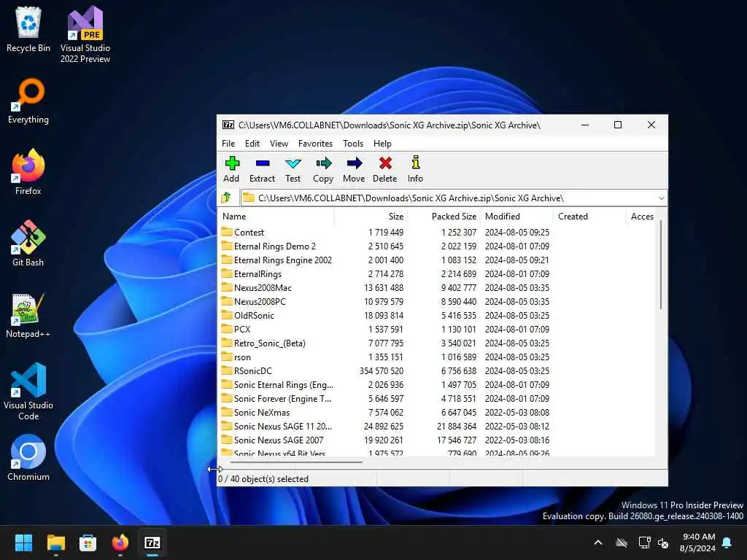The width and height of the screenshot is (747, 560).
Task: Select the Notepad++ desktop icon
Action: 28,315
